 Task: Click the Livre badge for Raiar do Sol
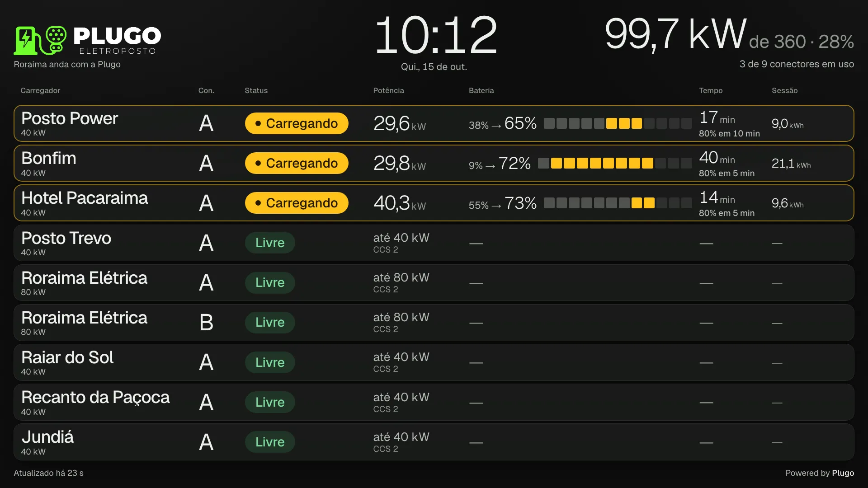point(270,362)
